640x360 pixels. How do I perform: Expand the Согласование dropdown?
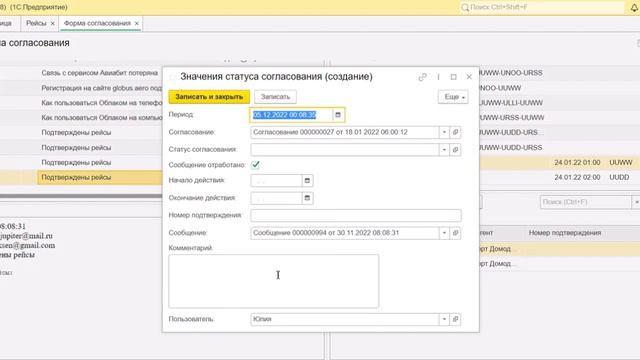click(444, 132)
